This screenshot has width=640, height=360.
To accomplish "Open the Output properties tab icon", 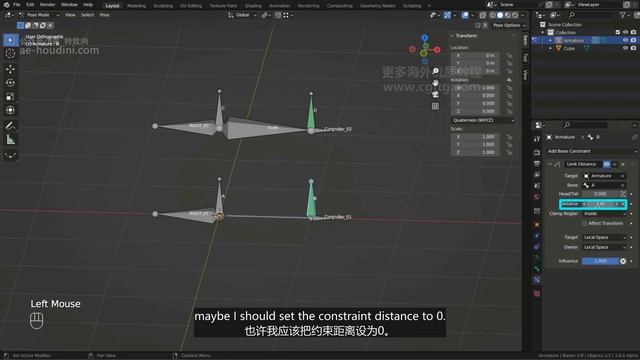I will 537,164.
